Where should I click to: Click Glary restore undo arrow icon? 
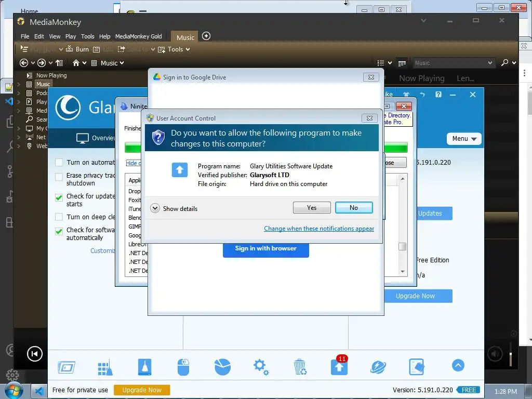click(x=422, y=95)
